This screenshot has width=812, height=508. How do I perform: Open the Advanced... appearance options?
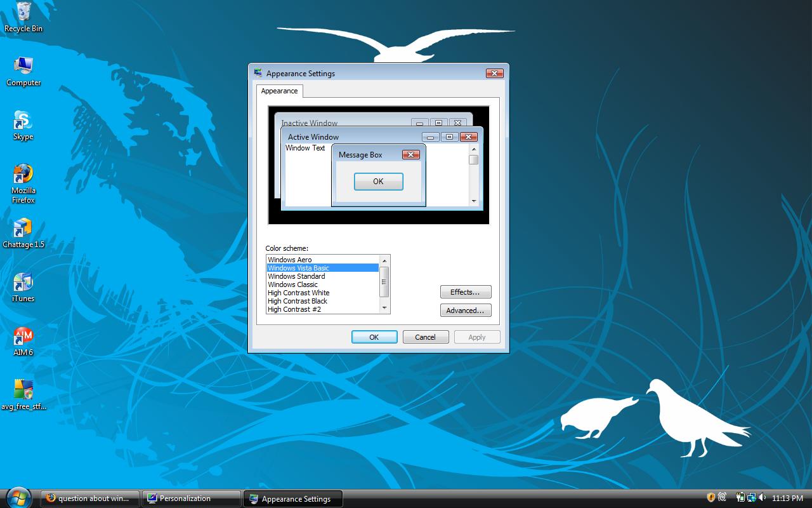466,311
